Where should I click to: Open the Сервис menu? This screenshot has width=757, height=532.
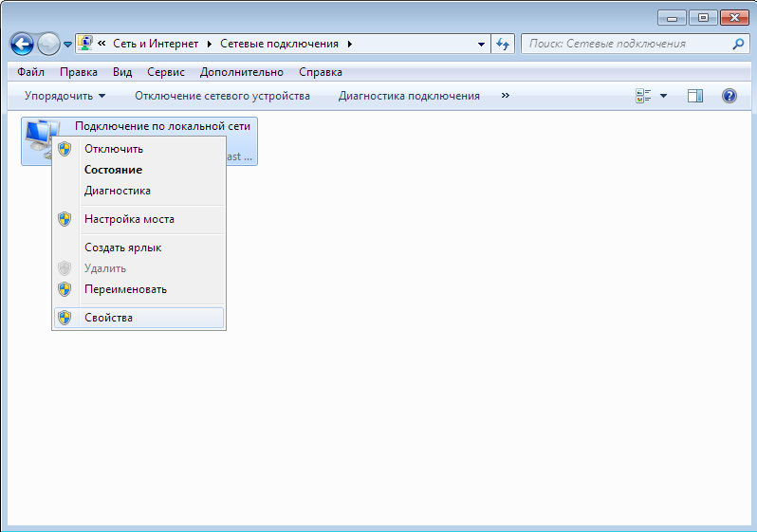pyautogui.click(x=166, y=72)
